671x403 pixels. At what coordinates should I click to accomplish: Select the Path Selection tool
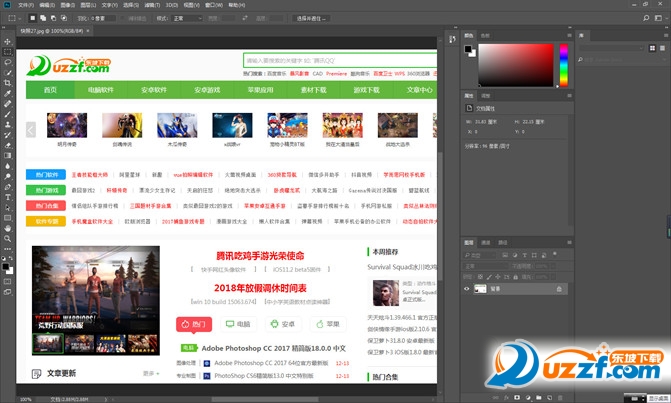7,207
